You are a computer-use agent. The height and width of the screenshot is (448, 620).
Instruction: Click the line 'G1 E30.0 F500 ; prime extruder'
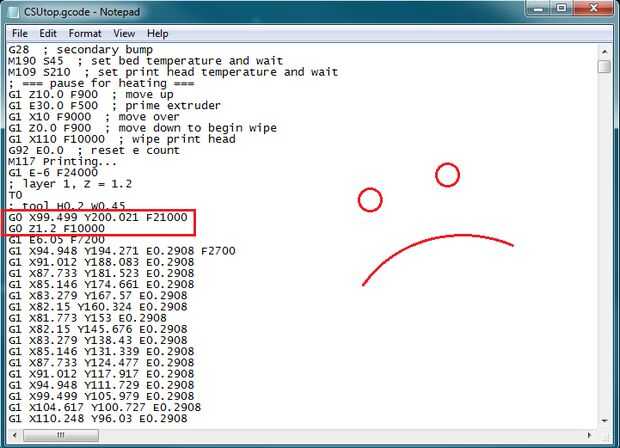click(x=115, y=106)
